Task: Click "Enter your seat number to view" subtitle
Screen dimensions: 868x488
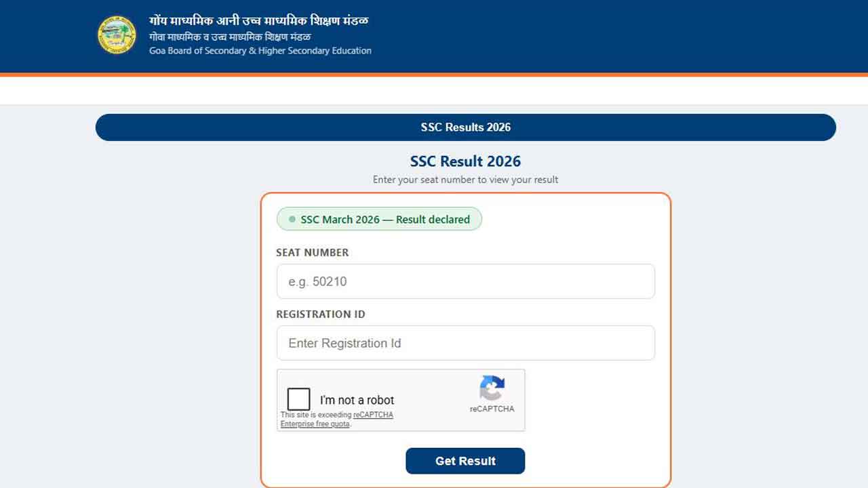Action: pos(465,180)
